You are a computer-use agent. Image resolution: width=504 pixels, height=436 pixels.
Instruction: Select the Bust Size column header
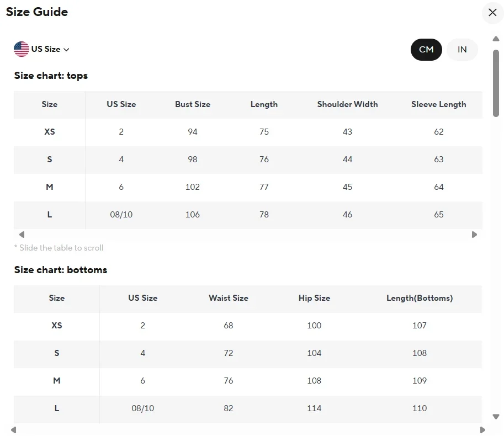pyautogui.click(x=193, y=104)
